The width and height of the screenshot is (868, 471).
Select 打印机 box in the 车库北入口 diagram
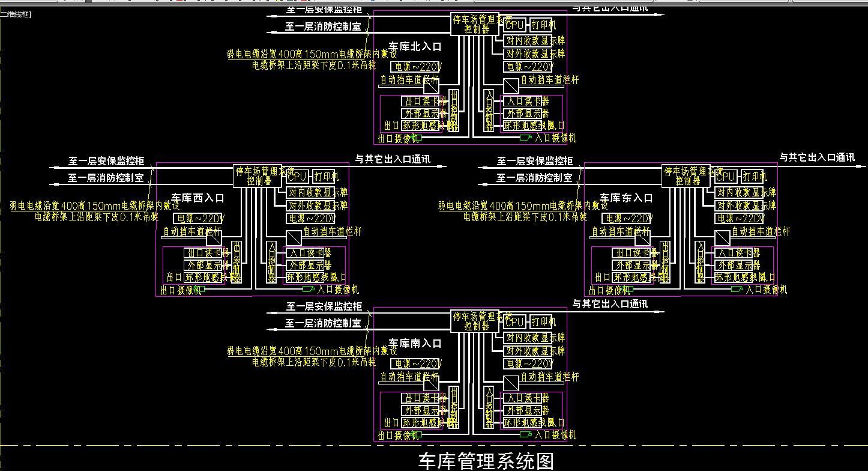(542, 25)
